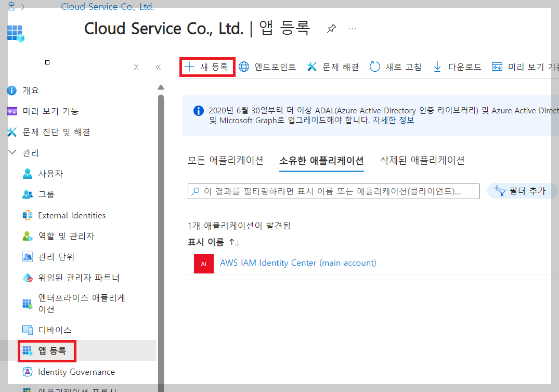Viewport: 559px width, 392px height.
Task: Click the External Identities icon
Action: click(28, 215)
